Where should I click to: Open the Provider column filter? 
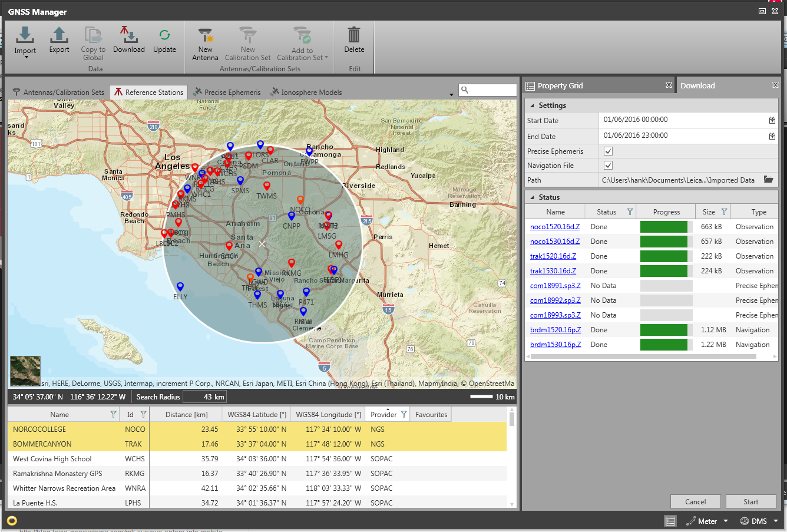(x=403, y=414)
